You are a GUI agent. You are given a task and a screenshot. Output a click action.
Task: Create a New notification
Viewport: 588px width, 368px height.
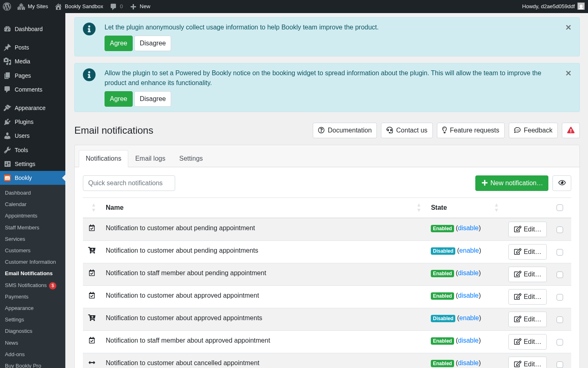pos(512,183)
